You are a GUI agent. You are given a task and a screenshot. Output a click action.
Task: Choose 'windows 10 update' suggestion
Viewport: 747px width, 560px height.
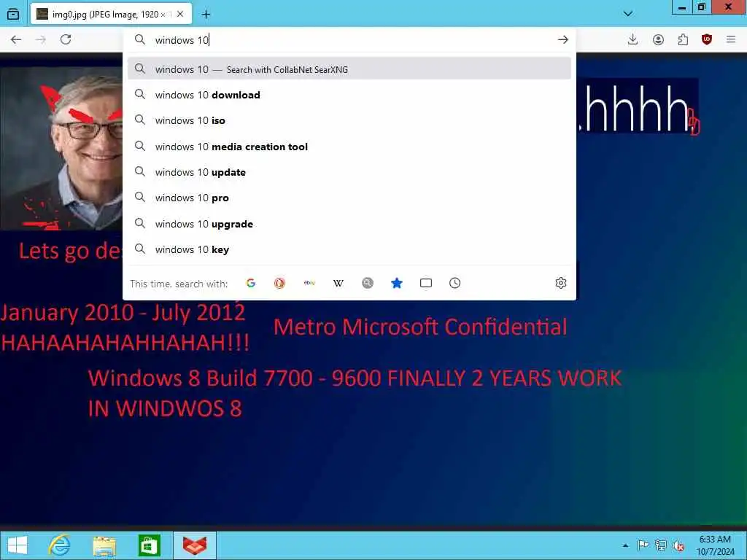349,172
